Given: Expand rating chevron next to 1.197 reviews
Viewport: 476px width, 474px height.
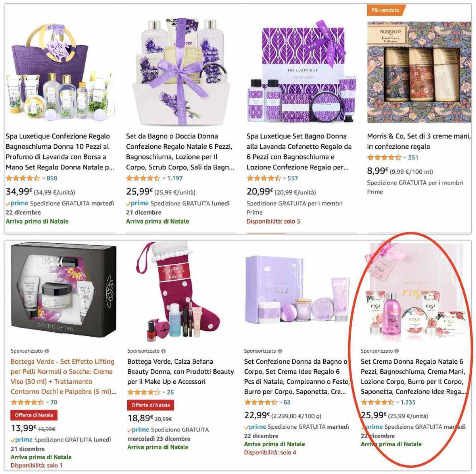Looking at the screenshot, I should point(164,178).
